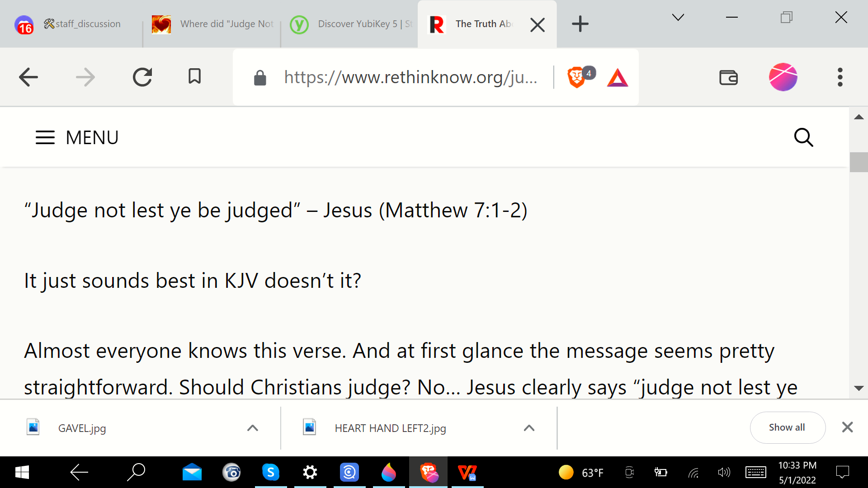Reload the current page
The image size is (868, 488).
click(142, 77)
